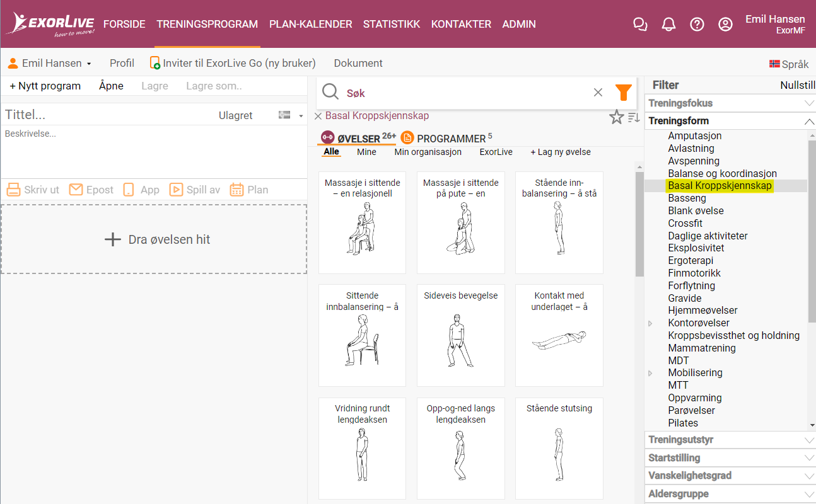Click the Tittel input field
The width and height of the screenshot is (816, 504).
107,115
